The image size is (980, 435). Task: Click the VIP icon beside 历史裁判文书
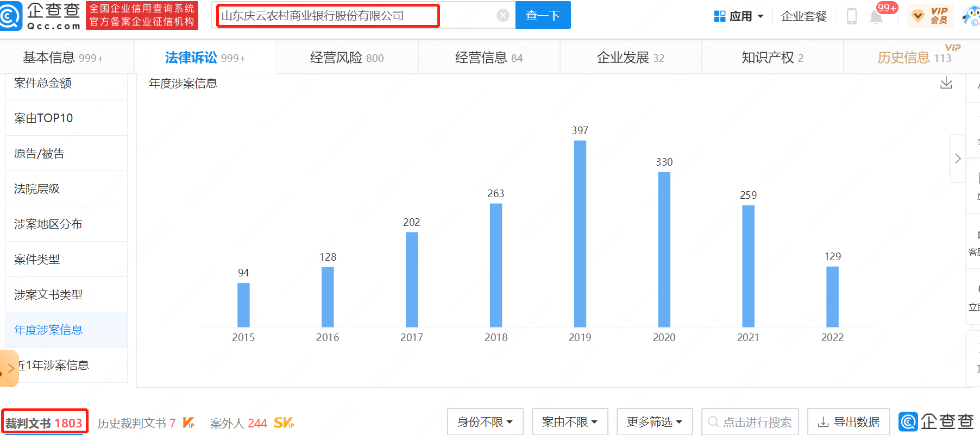tap(189, 423)
